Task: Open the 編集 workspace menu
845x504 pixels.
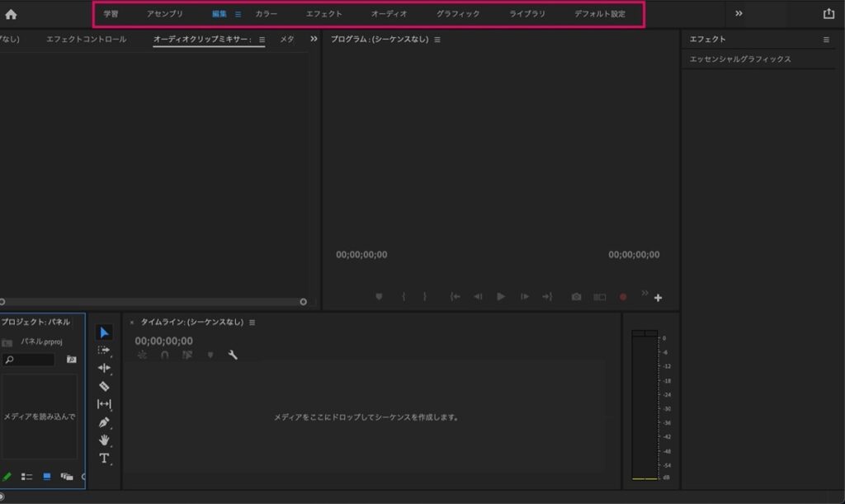Action: click(x=238, y=15)
